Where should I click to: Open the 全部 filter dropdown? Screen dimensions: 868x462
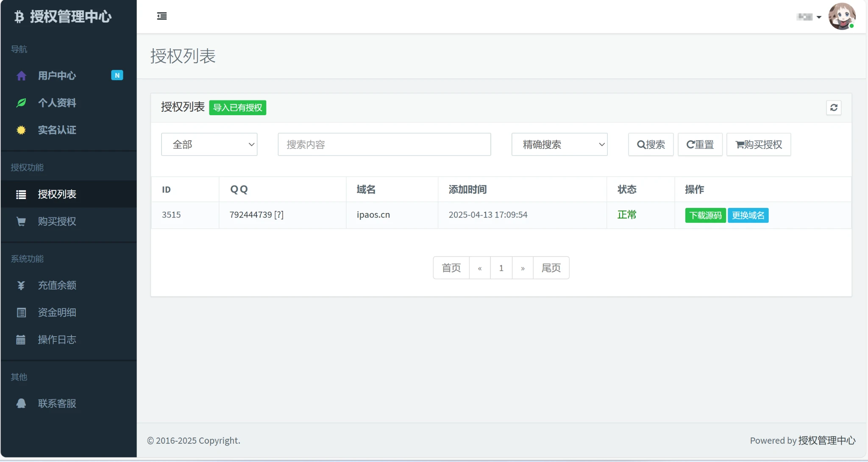[209, 144]
